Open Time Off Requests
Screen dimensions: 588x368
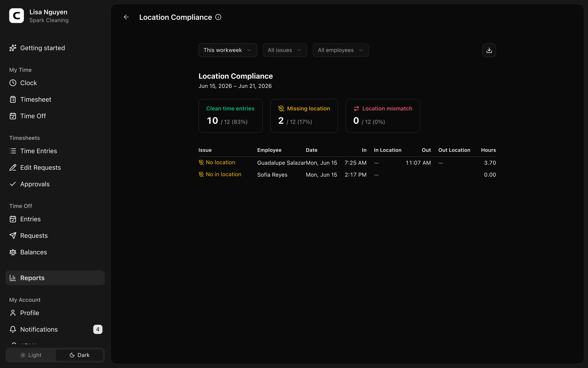pyautogui.click(x=55, y=236)
